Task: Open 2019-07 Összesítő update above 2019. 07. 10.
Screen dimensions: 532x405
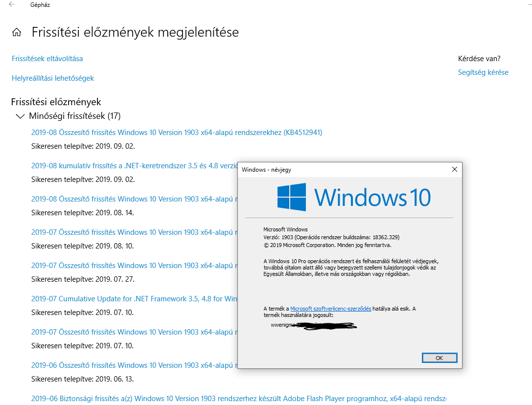Action: (x=135, y=332)
